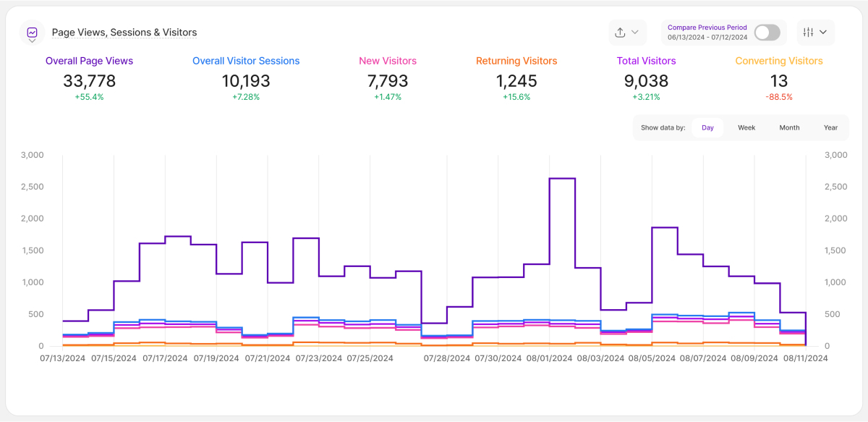Click the filter sliders icon
868x422 pixels.
(x=809, y=33)
